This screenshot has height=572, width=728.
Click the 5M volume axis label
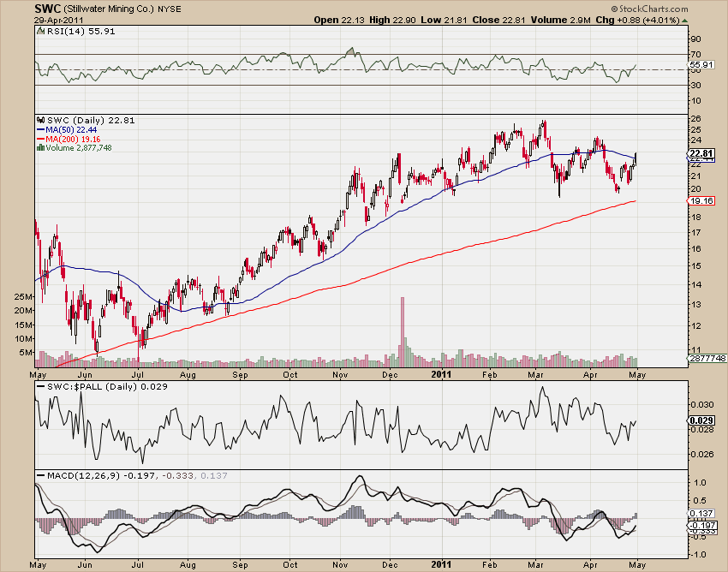(26, 353)
